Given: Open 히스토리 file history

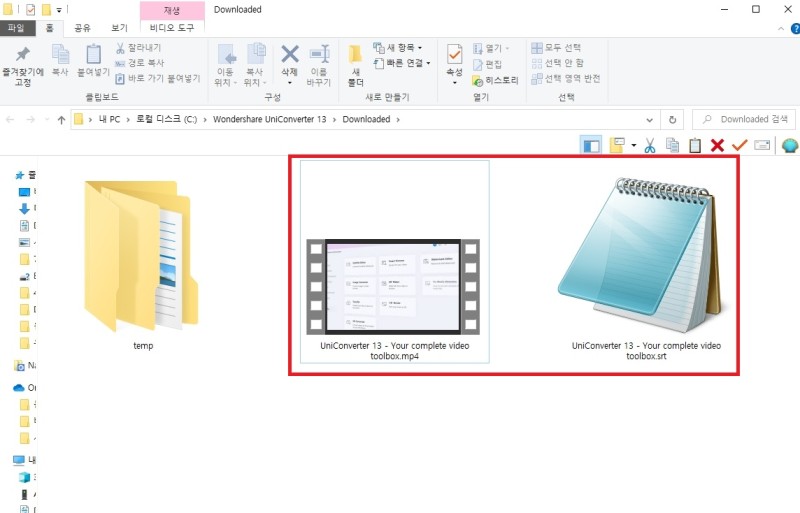Looking at the screenshot, I should tap(495, 80).
